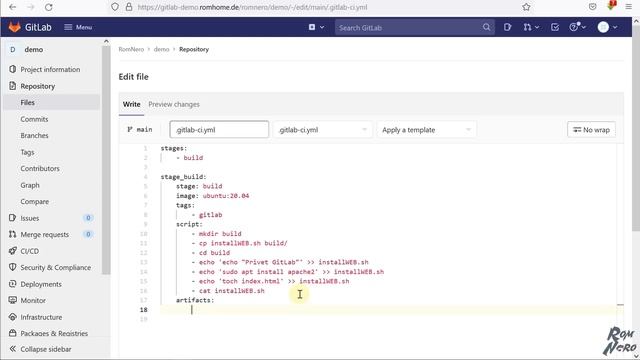Click the RomNero breadcrumb link

[131, 49]
